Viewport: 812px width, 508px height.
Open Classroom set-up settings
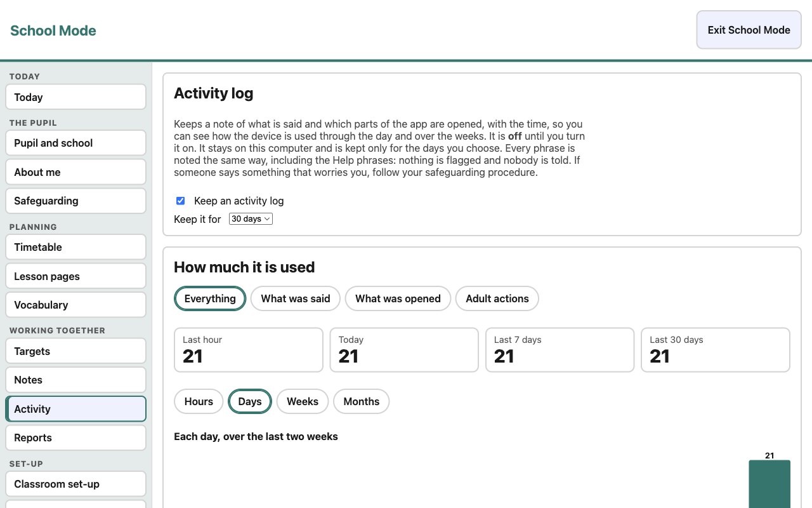click(75, 484)
